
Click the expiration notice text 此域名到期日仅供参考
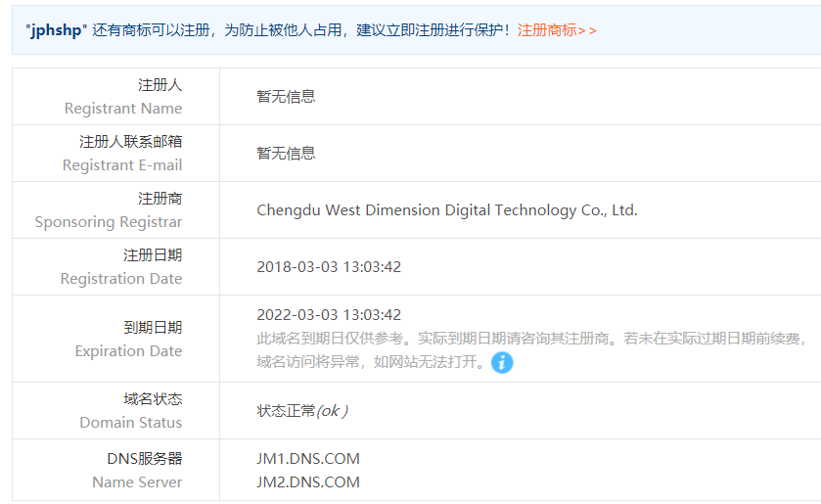point(531,350)
